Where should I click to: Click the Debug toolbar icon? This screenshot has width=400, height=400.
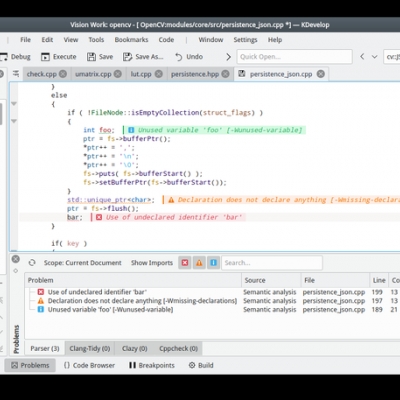(4, 57)
